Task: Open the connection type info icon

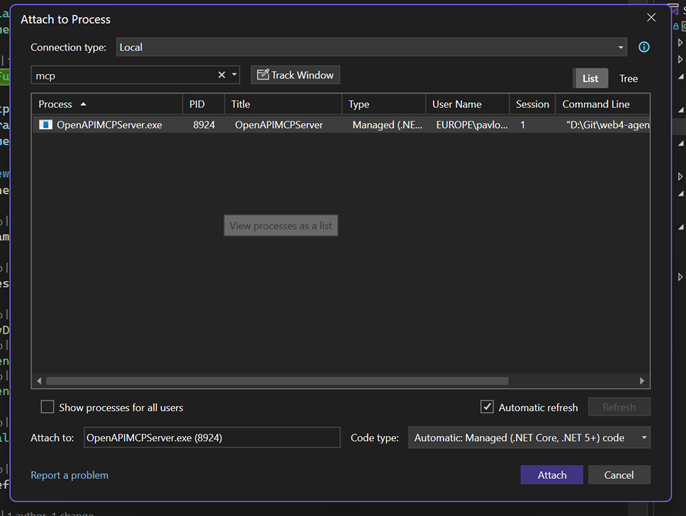Action: click(644, 47)
